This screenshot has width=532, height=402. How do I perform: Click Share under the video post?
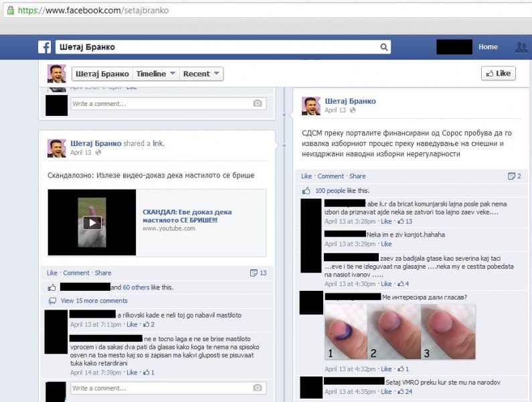point(103,273)
